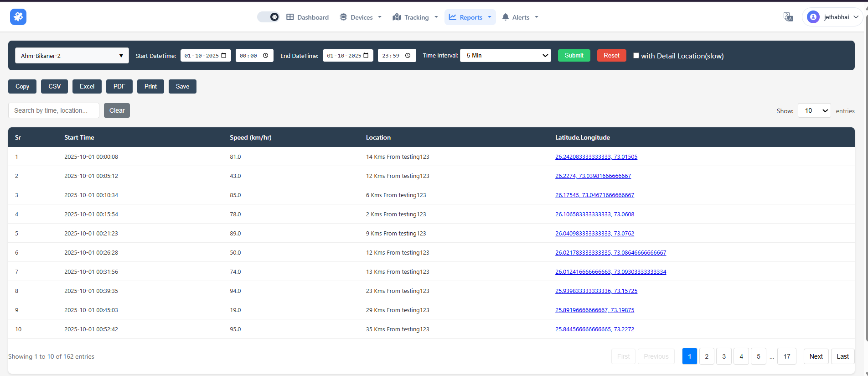This screenshot has width=868, height=376.
Task: Toggle the dark mode switch
Action: point(269,17)
